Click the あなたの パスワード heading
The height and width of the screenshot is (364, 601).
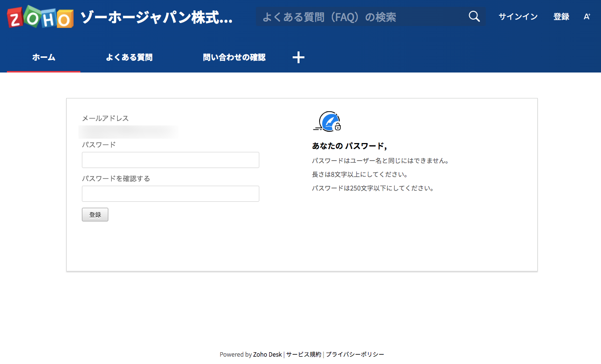349,146
